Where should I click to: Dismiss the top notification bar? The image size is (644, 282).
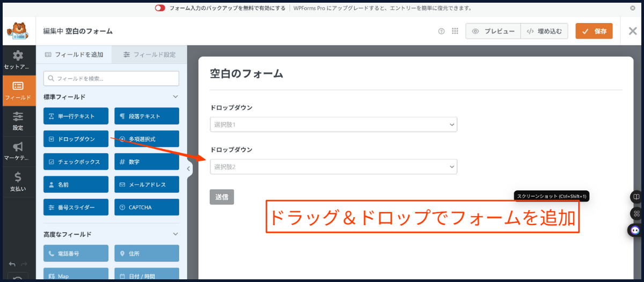click(x=633, y=8)
